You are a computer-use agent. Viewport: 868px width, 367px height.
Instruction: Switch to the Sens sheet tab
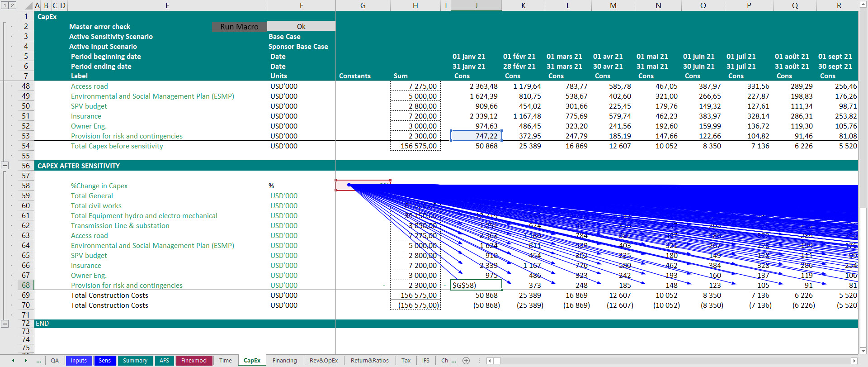point(104,361)
